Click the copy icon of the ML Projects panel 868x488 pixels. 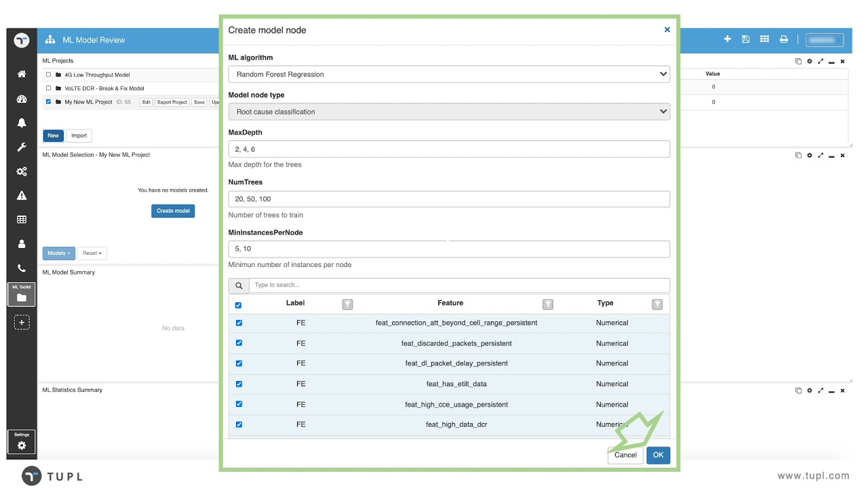click(798, 61)
